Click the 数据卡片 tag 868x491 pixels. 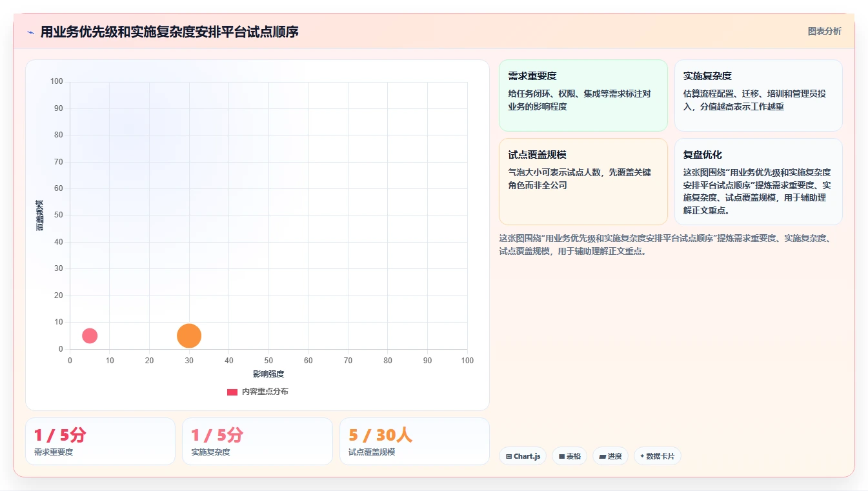657,456
